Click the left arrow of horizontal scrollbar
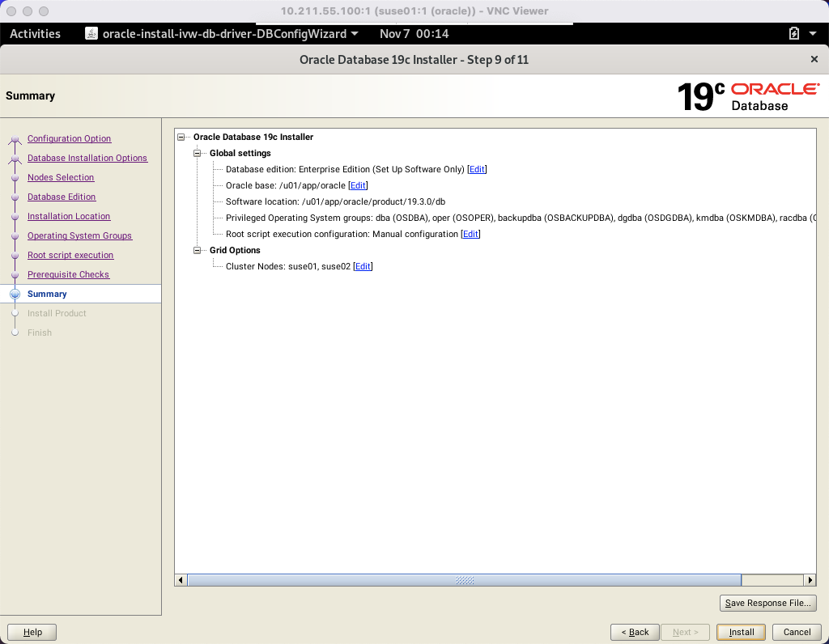 (181, 580)
